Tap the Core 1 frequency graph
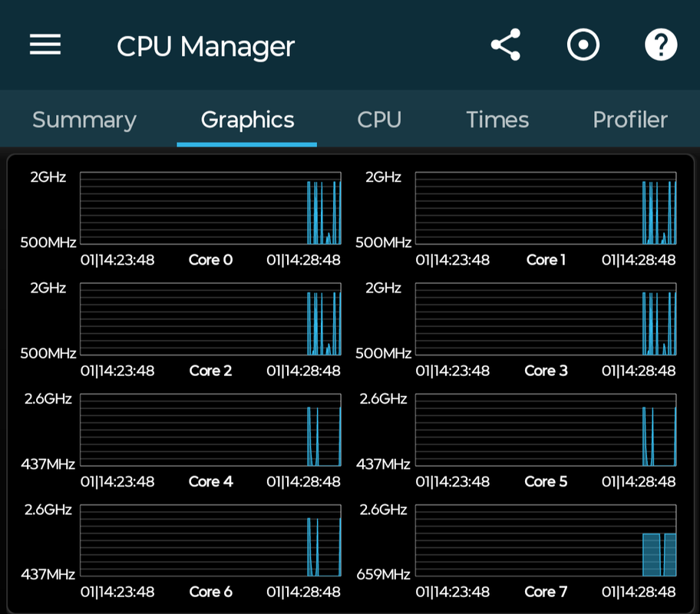 [x=546, y=208]
